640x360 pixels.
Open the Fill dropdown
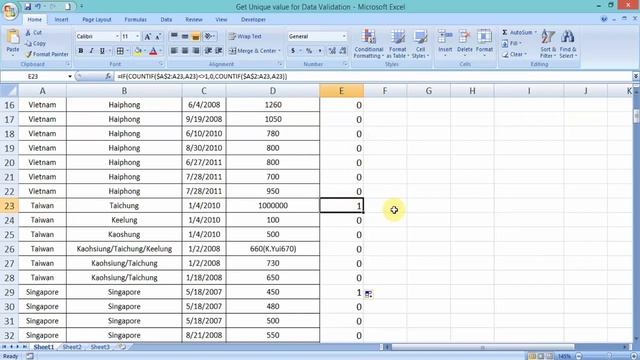pyautogui.click(x=512, y=43)
